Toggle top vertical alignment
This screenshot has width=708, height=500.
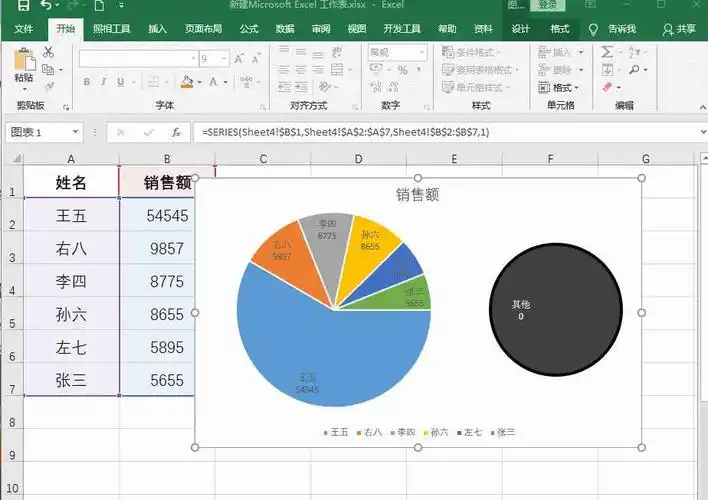[x=284, y=51]
